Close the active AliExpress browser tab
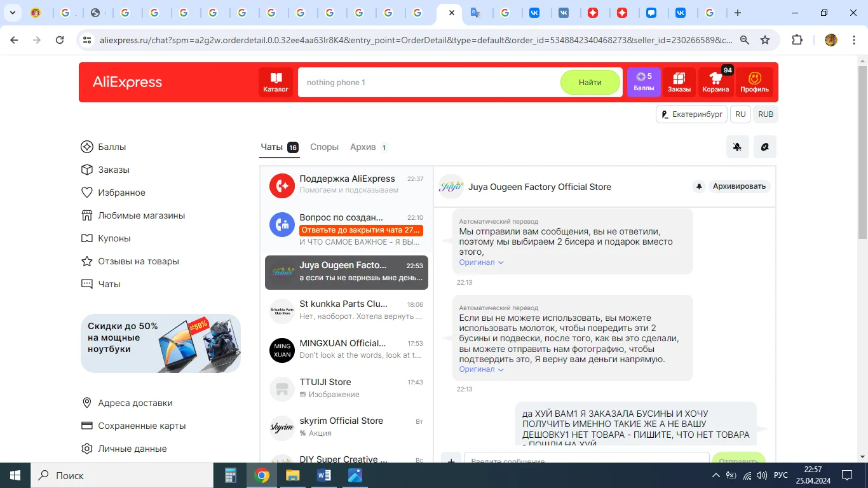This screenshot has height=488, width=868. [451, 13]
